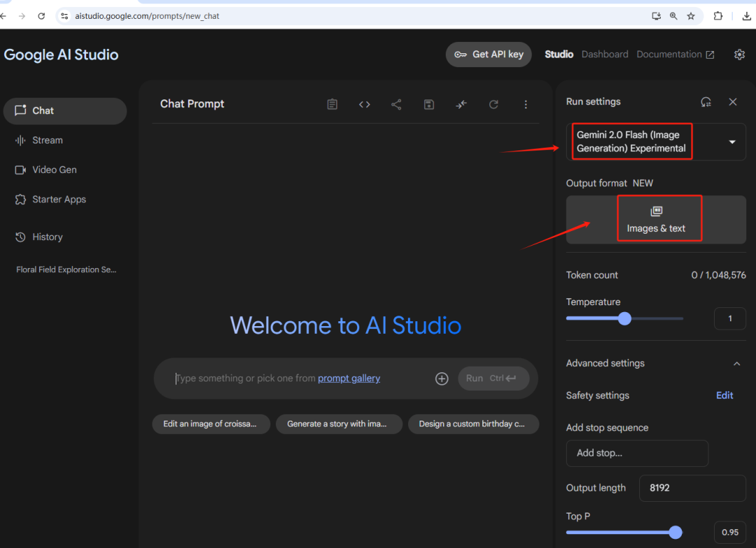Viewport: 756px width, 548px height.
Task: Open the browser extensions puzzle icon
Action: [x=718, y=16]
